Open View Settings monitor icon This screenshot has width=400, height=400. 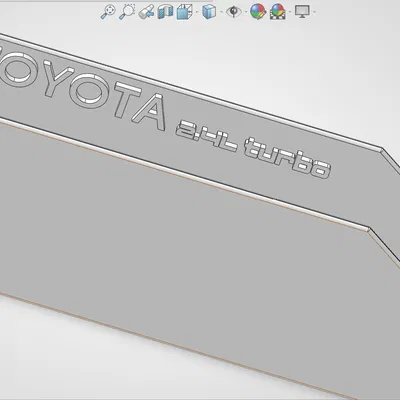pyautogui.click(x=302, y=12)
